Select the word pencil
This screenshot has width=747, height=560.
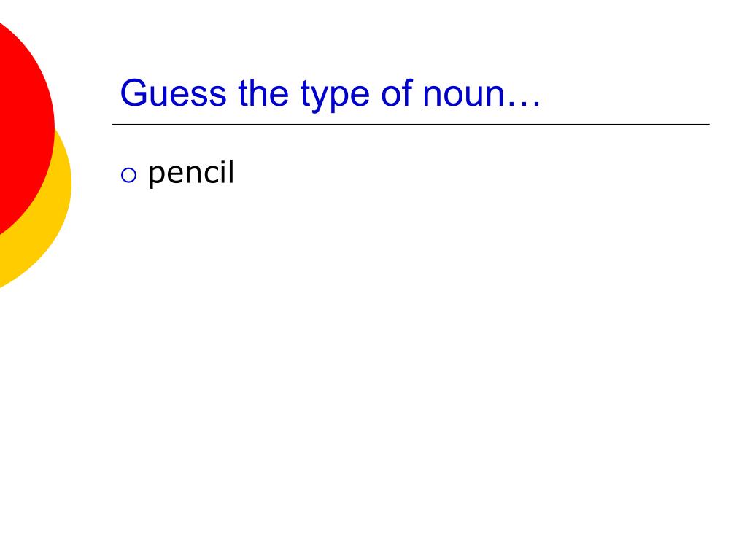pyautogui.click(x=191, y=174)
